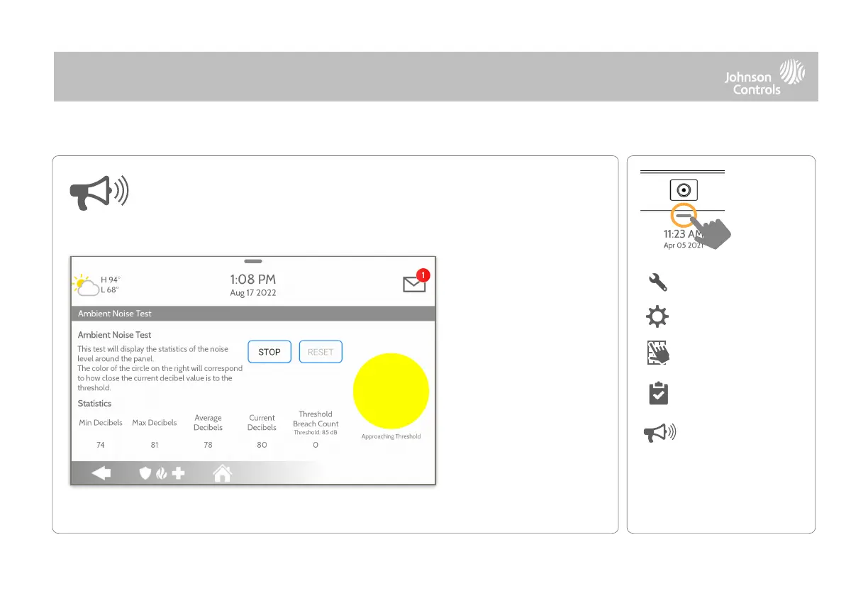Tap the camera icon in sidebar
This screenshot has width=868, height=613.
point(683,191)
